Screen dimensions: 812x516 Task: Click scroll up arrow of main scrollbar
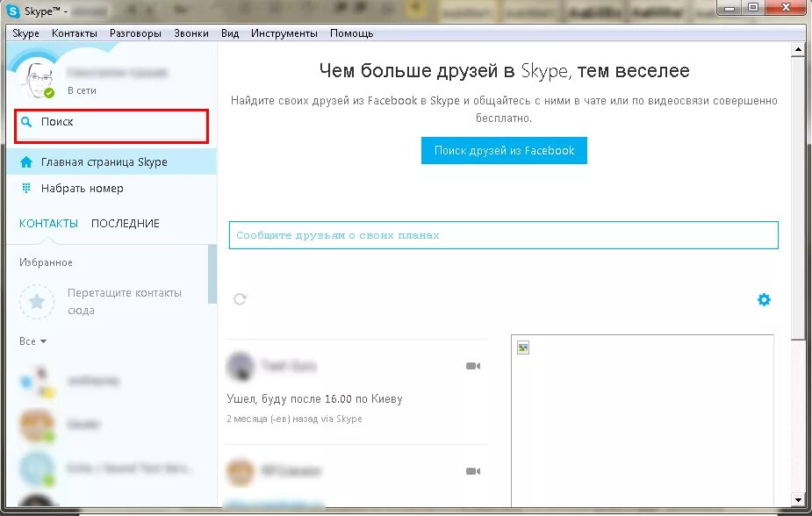(x=798, y=50)
